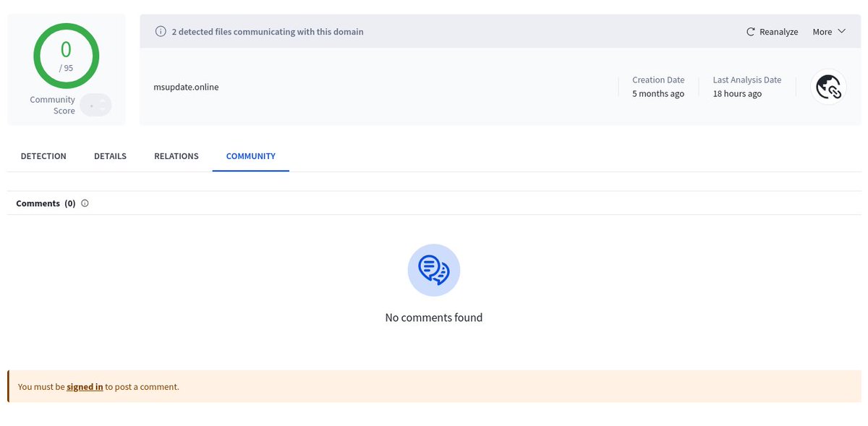
Task: Click the chat bubbles no-comments icon
Action: point(434,270)
